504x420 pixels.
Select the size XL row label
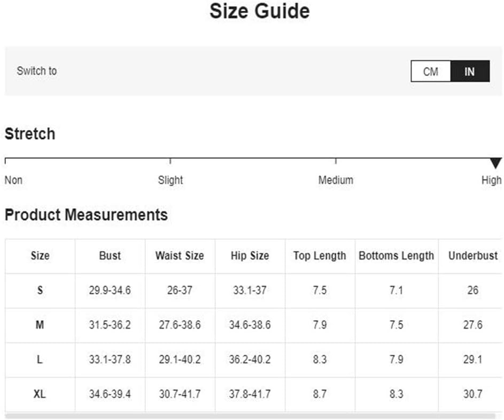[x=40, y=394]
